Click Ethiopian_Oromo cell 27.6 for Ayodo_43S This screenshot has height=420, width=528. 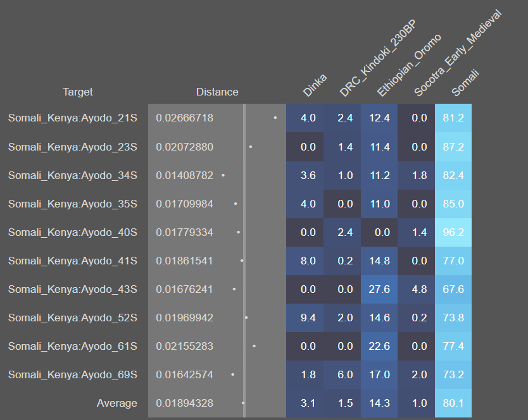coord(379,289)
